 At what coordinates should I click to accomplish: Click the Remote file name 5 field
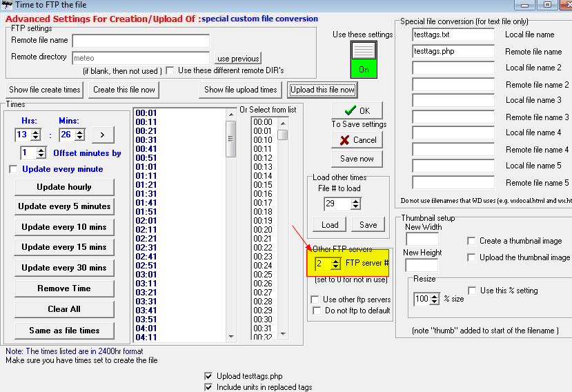453,182
